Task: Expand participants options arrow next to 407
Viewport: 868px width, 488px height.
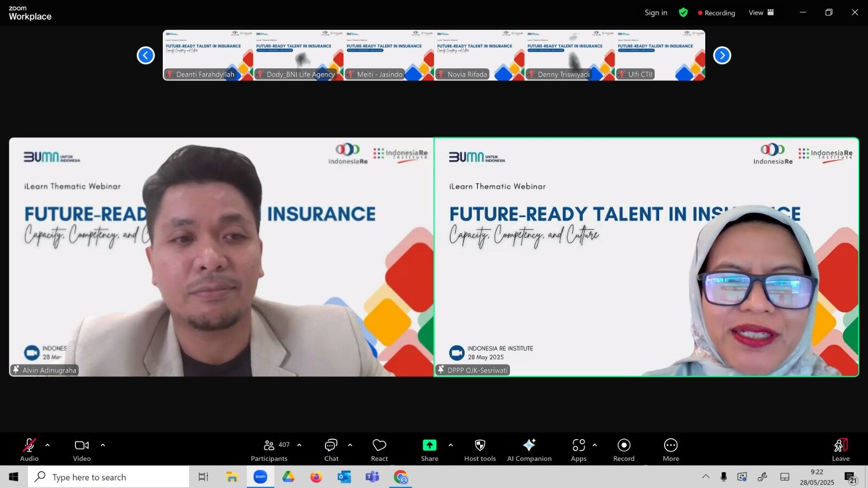Action: (299, 445)
